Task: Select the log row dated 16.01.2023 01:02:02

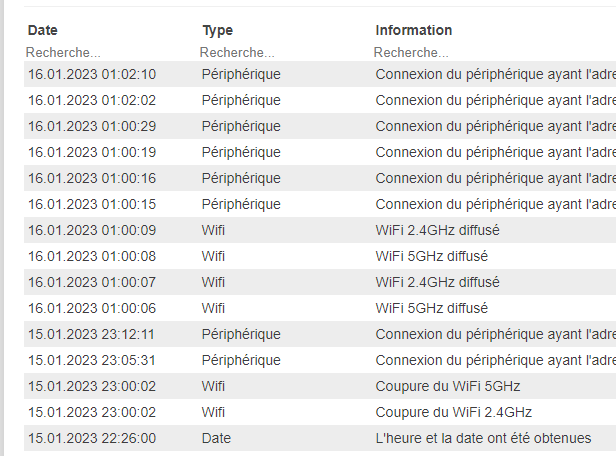Action: pos(320,100)
